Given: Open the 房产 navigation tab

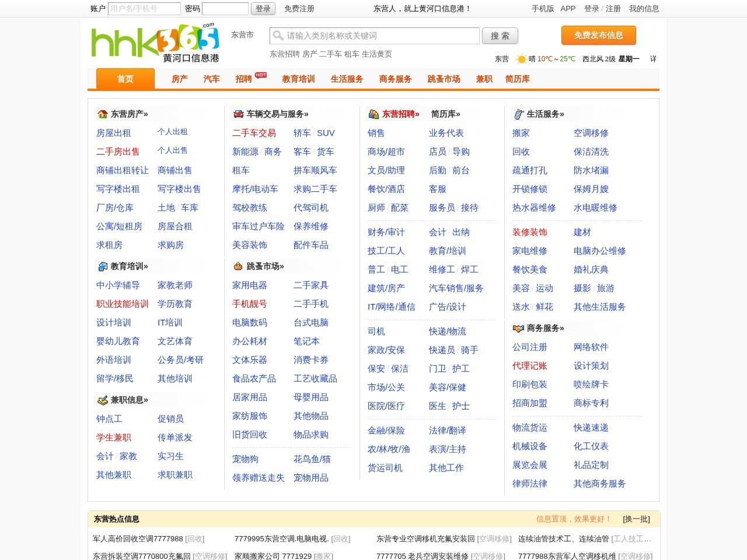Looking at the screenshot, I should (x=180, y=79).
